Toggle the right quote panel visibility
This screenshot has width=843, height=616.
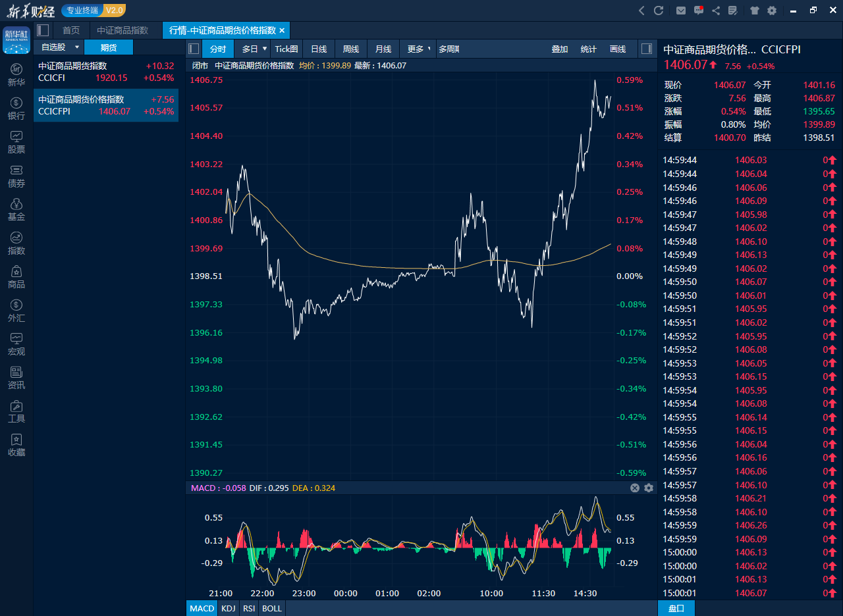pyautogui.click(x=647, y=49)
